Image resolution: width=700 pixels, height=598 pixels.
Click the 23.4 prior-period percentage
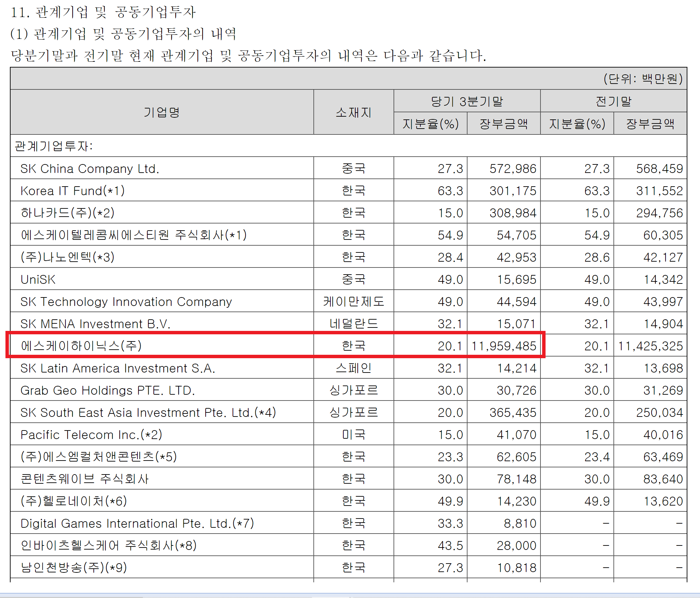pyautogui.click(x=597, y=457)
